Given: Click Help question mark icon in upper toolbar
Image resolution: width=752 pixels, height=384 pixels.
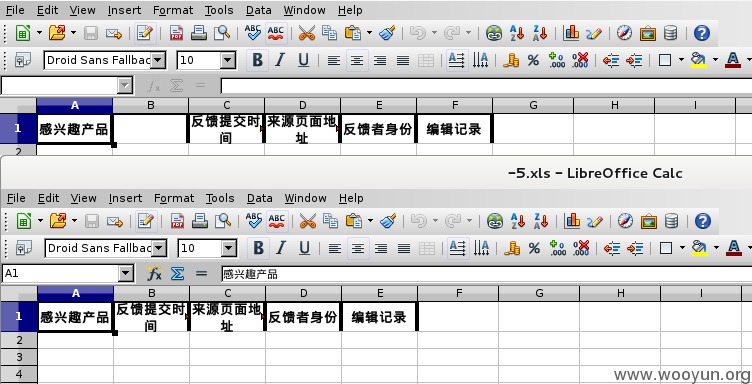Looking at the screenshot, I should pyautogui.click(x=702, y=33).
